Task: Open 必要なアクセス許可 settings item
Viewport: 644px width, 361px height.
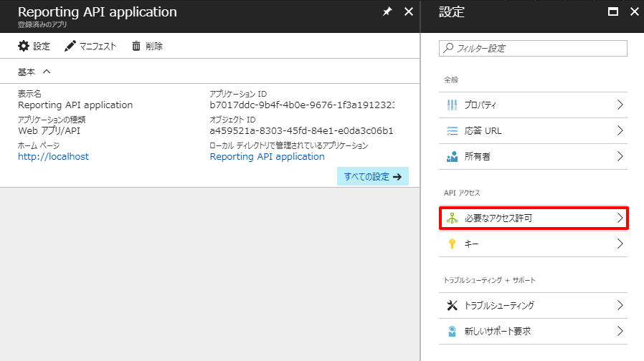Action: coord(533,218)
